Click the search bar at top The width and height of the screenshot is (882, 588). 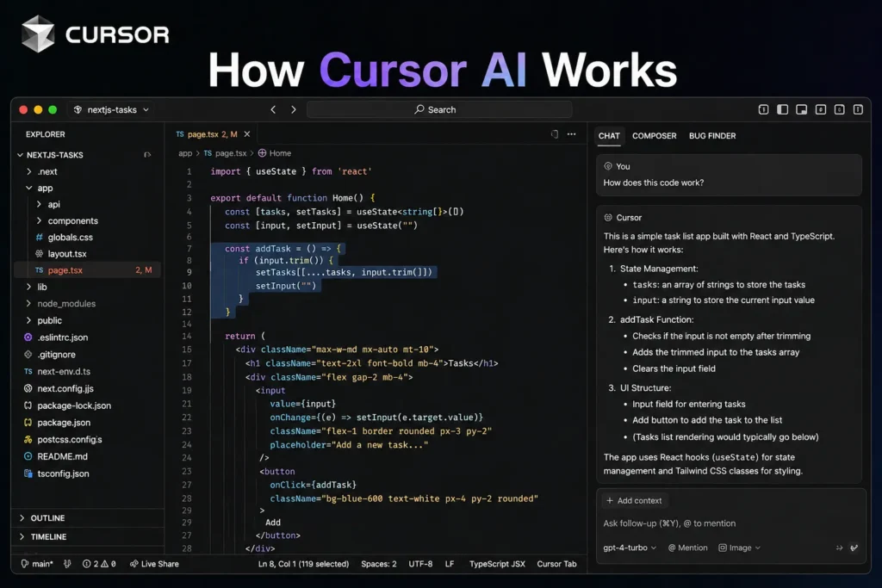[439, 109]
